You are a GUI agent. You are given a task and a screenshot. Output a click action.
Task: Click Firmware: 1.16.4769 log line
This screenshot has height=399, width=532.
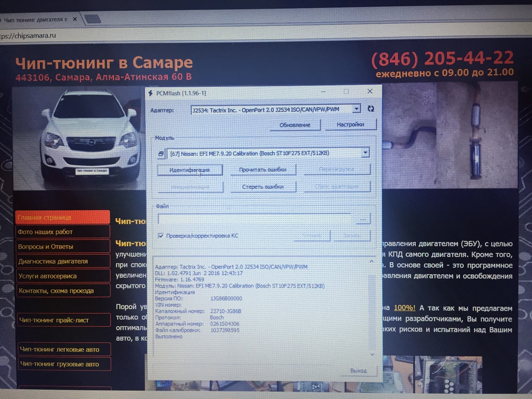pyautogui.click(x=180, y=280)
